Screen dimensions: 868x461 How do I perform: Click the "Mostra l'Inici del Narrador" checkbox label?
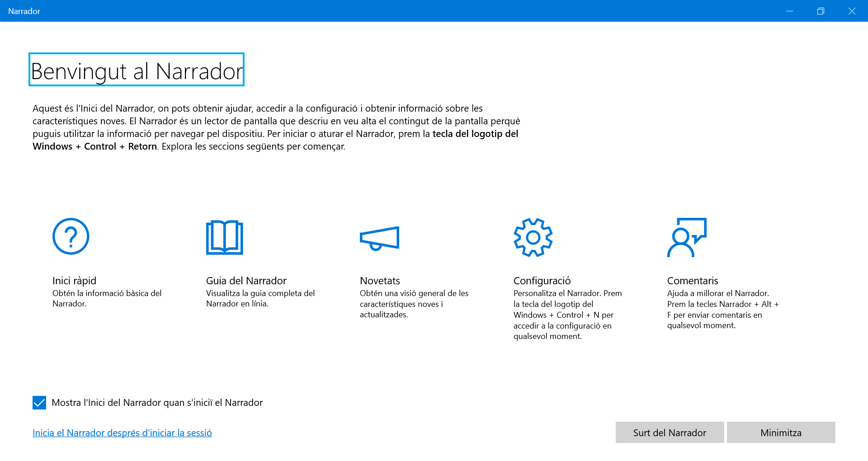tap(157, 403)
